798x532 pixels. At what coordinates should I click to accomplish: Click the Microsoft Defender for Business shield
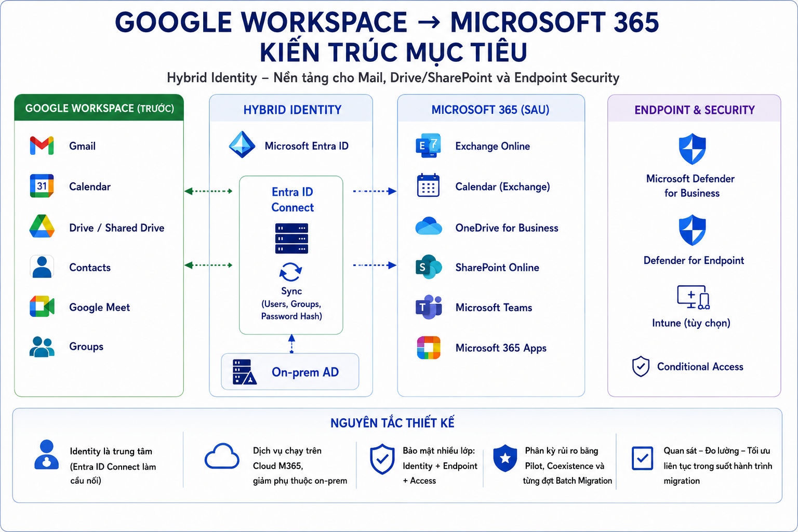[693, 149]
